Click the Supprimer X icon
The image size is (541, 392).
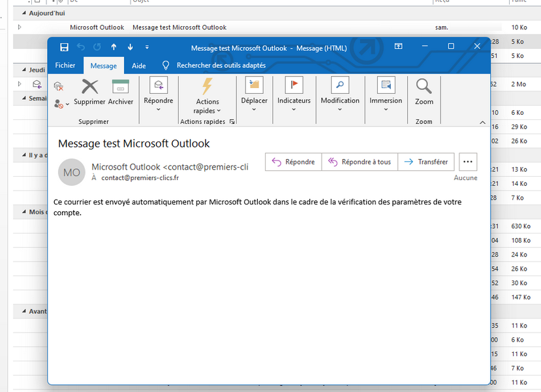click(89, 87)
